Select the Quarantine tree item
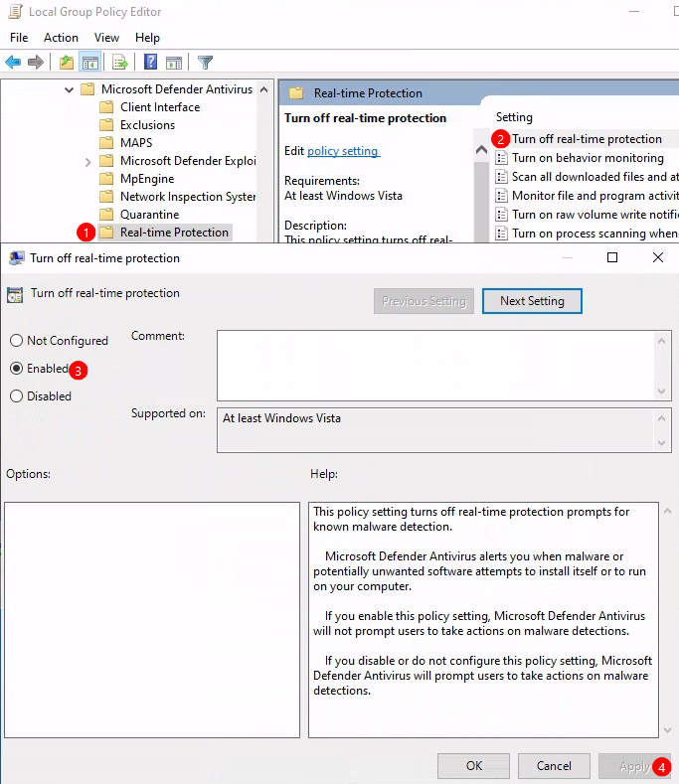Screen dimensions: 679x784 click(x=149, y=215)
